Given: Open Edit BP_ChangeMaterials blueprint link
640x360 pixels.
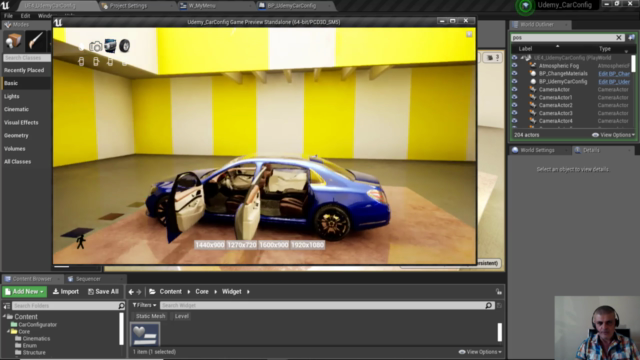Looking at the screenshot, I should (x=614, y=74).
